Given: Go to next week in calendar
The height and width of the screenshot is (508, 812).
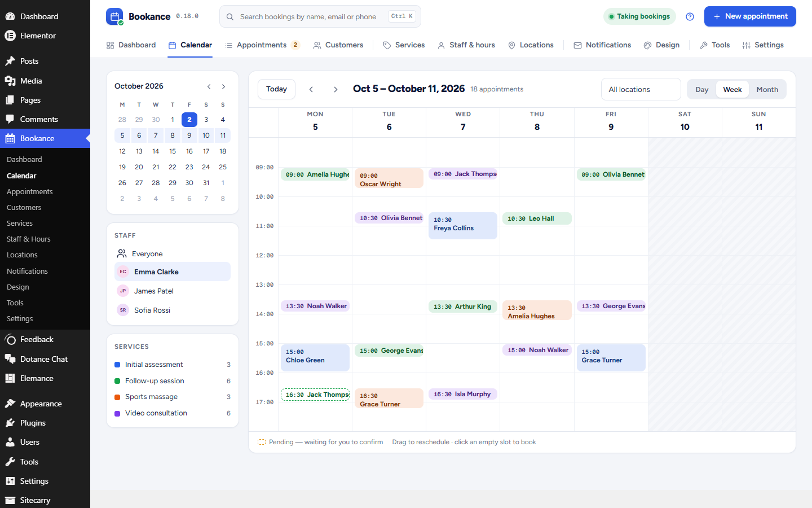Looking at the screenshot, I should [x=336, y=89].
